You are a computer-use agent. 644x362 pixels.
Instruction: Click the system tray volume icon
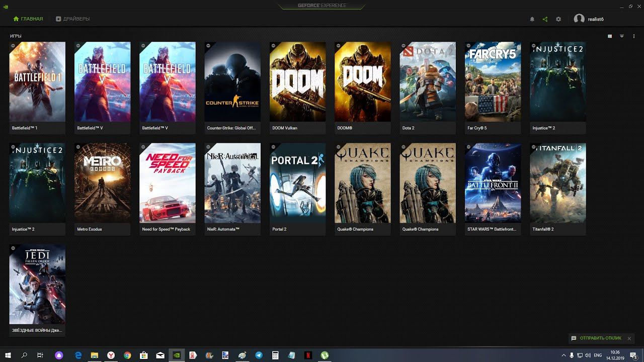click(x=588, y=355)
